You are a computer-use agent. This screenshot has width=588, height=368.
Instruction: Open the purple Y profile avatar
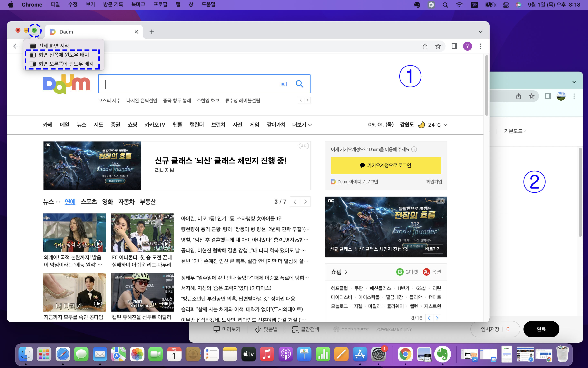467,46
